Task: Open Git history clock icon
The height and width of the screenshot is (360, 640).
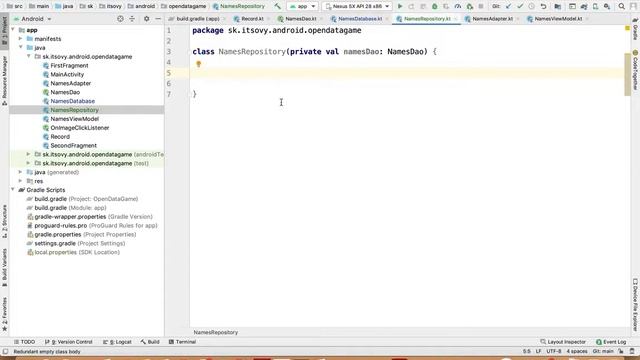Action: point(531,6)
